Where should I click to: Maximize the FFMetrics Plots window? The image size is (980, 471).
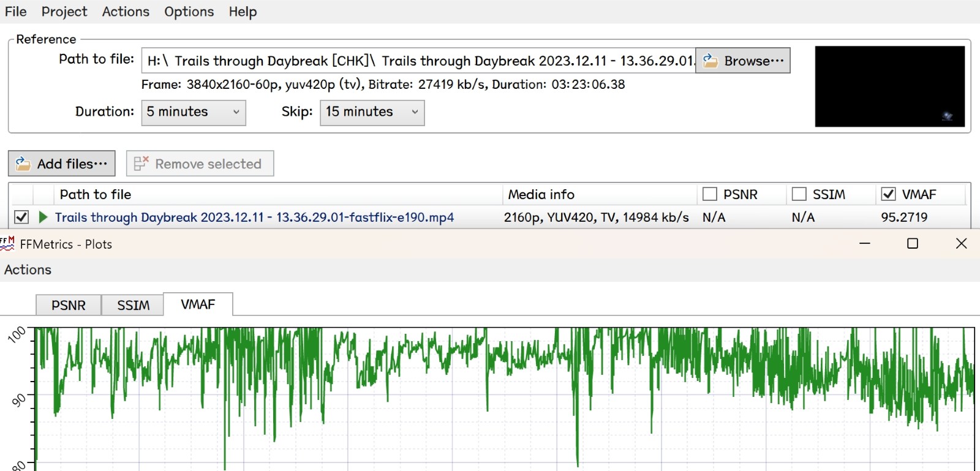tap(913, 244)
